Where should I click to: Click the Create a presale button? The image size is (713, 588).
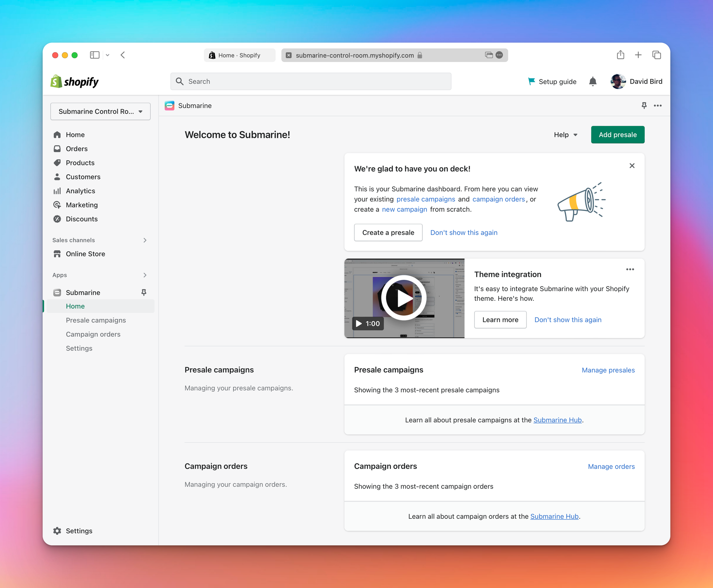click(388, 233)
